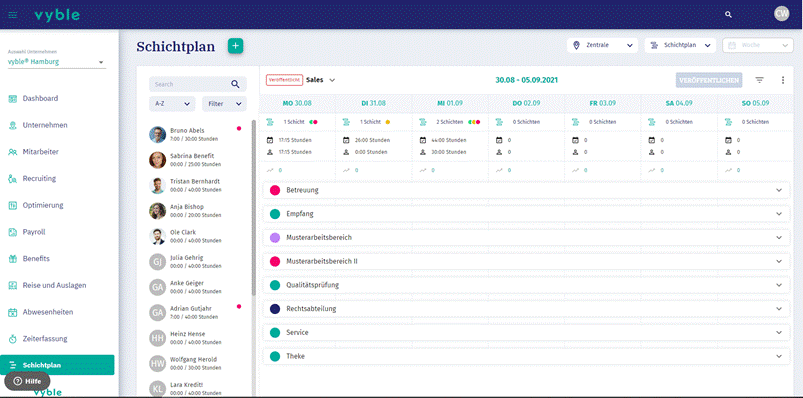Click the vyble logo in header
This screenshot has height=398, width=803.
(x=57, y=15)
